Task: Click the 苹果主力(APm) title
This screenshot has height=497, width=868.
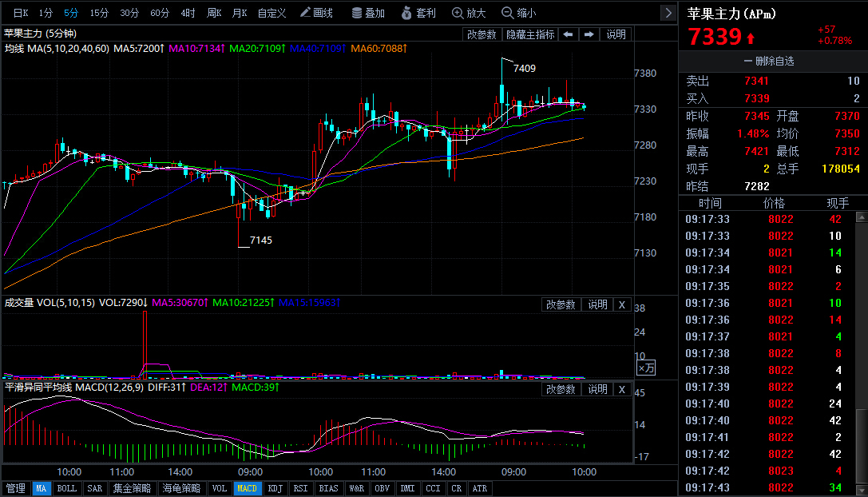Action: (731, 14)
